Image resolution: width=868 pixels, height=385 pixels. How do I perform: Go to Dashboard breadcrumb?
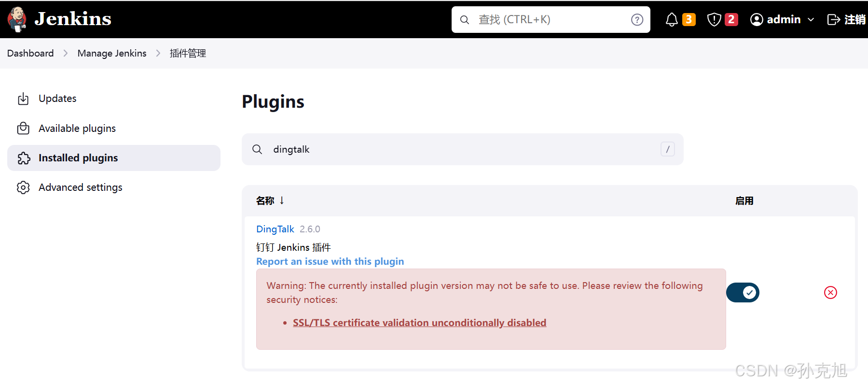point(30,53)
